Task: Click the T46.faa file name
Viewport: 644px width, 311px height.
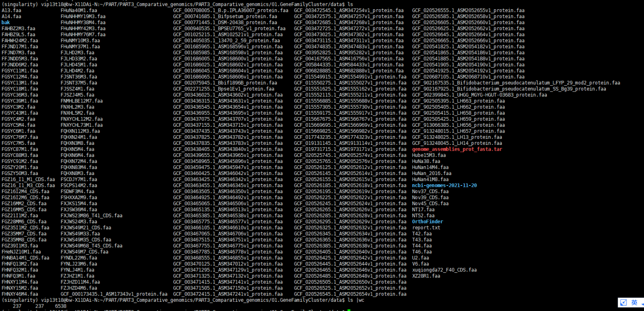Action: (422, 252)
